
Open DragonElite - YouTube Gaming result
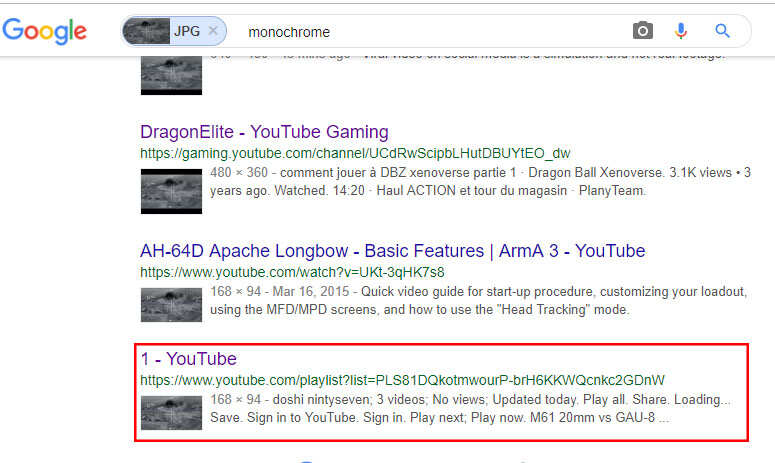coord(264,132)
